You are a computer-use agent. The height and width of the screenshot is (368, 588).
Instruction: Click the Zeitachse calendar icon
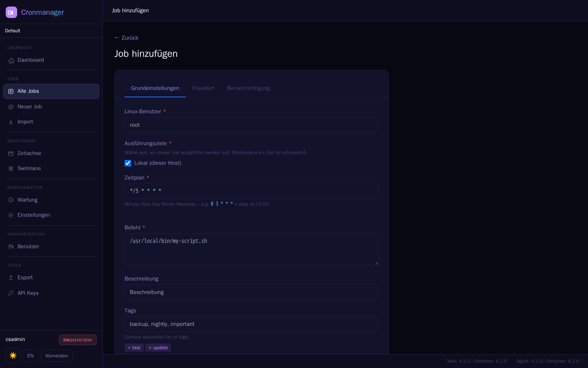[x=11, y=154]
